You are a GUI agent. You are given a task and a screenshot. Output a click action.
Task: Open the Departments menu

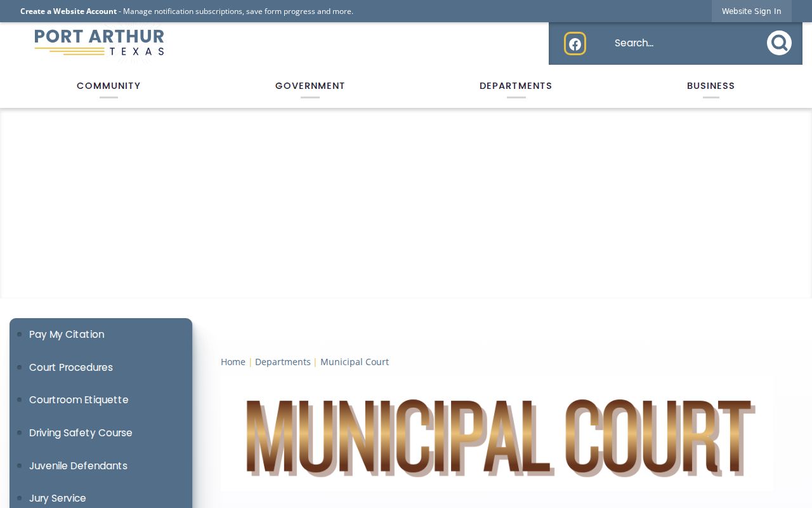(516, 86)
